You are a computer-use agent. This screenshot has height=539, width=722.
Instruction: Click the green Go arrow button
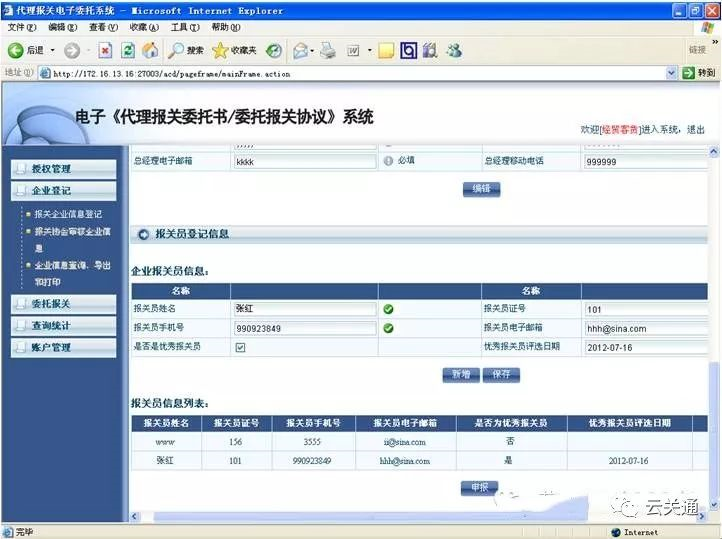point(688,73)
